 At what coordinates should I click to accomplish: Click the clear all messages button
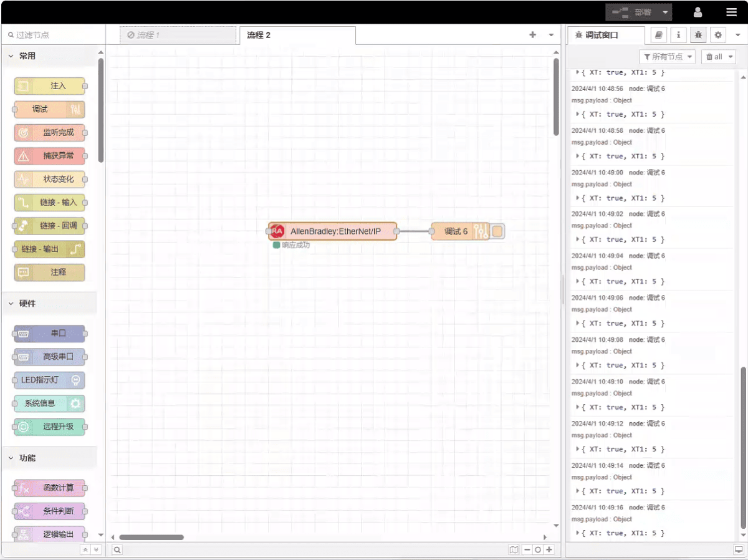point(718,57)
